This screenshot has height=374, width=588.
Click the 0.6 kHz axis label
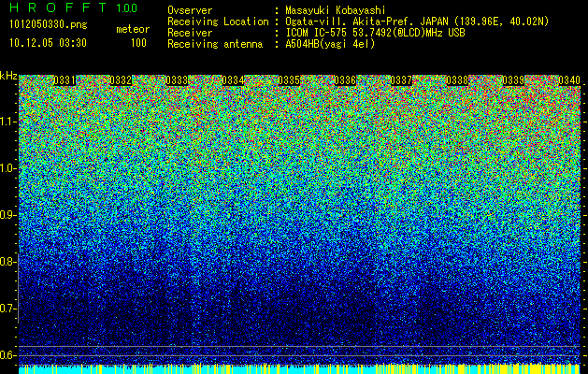point(7,355)
